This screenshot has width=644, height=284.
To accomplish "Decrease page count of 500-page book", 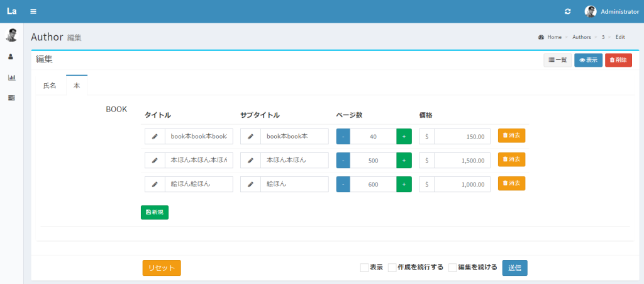I will pos(343,161).
